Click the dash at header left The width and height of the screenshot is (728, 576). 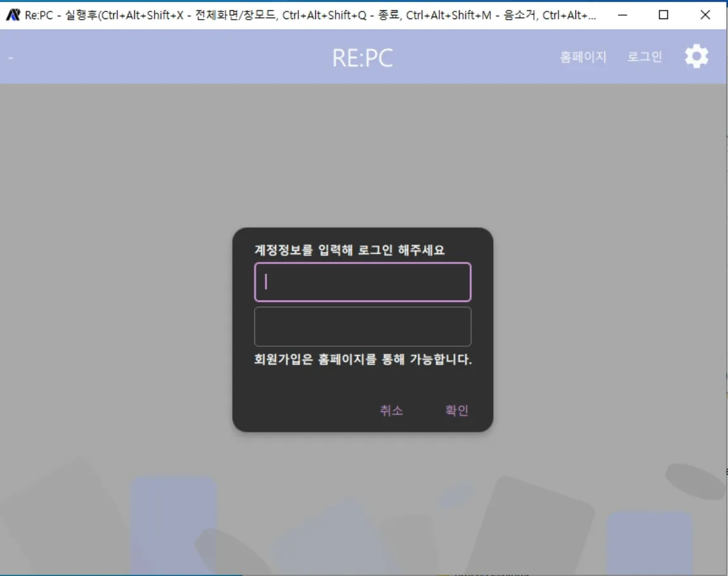point(11,58)
